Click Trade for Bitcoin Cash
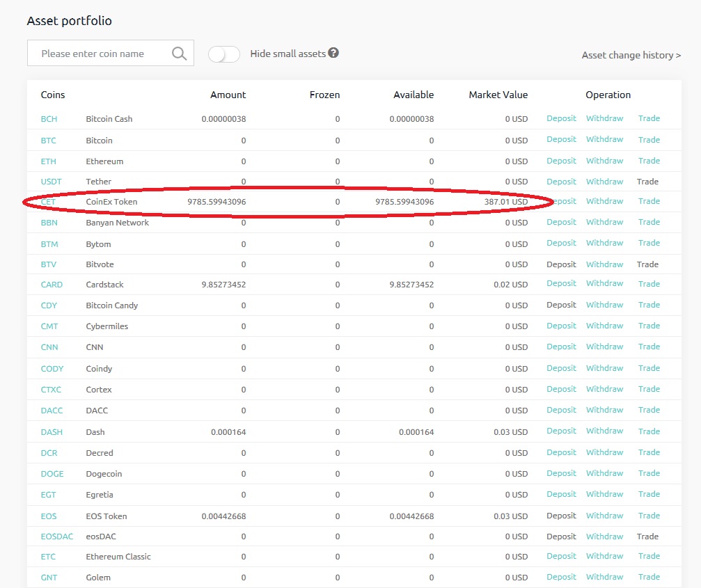 pyautogui.click(x=649, y=118)
